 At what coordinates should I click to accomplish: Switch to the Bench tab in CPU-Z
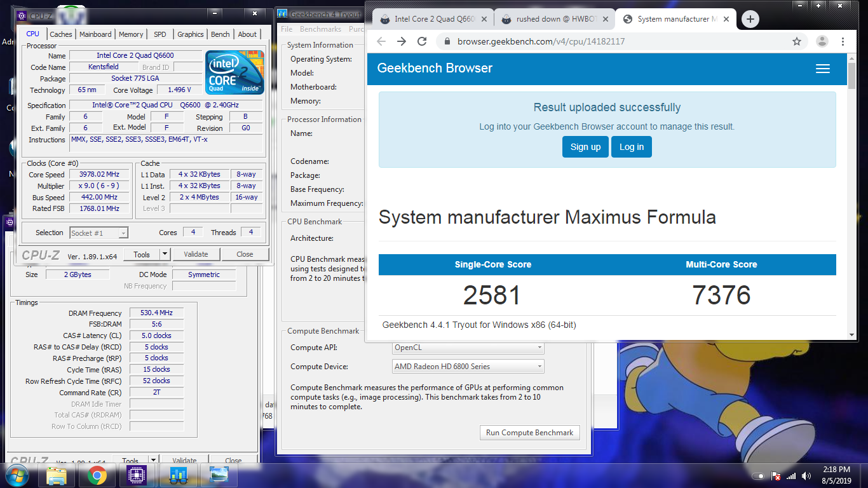tap(220, 34)
